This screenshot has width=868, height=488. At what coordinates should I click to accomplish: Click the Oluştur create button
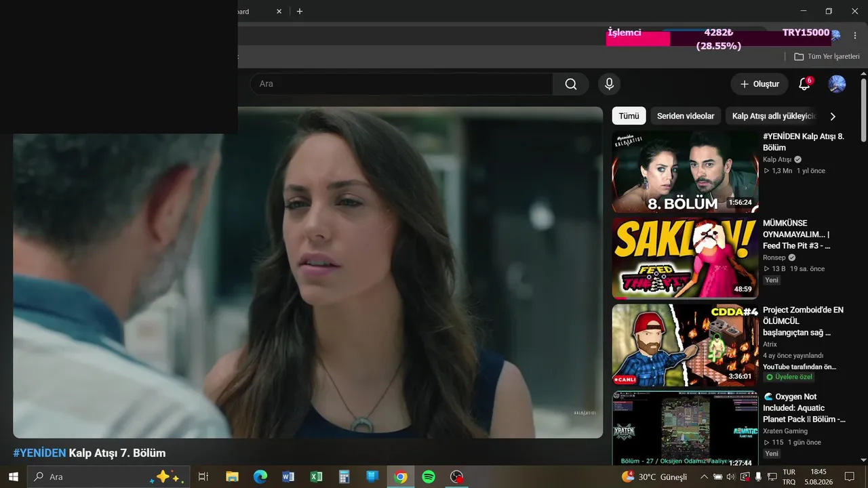[x=759, y=84]
